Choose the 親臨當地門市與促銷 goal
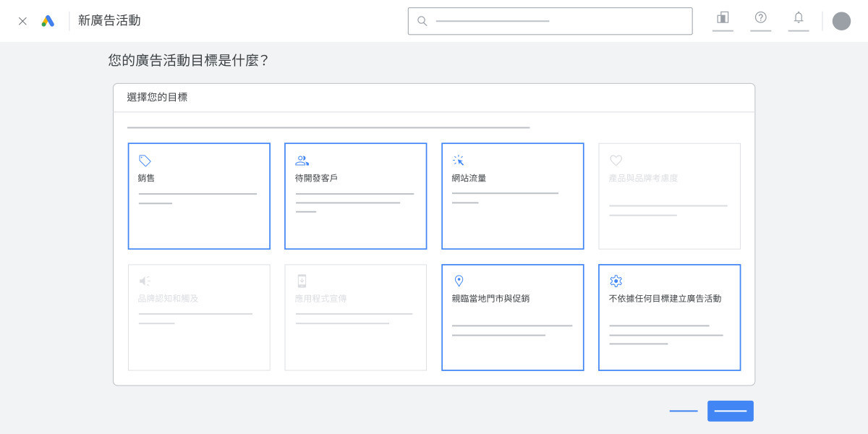This screenshot has width=868, height=434. 512,318
